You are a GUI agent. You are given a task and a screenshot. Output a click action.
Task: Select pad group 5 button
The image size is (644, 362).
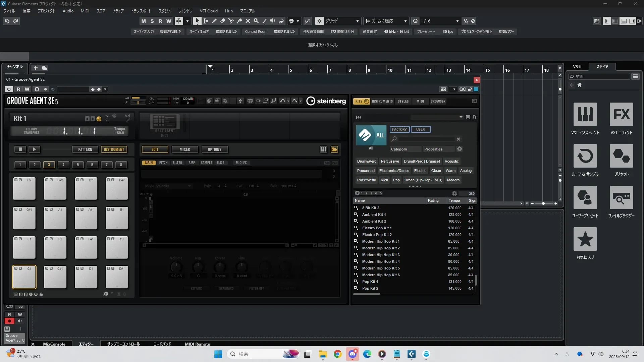pos(78,165)
